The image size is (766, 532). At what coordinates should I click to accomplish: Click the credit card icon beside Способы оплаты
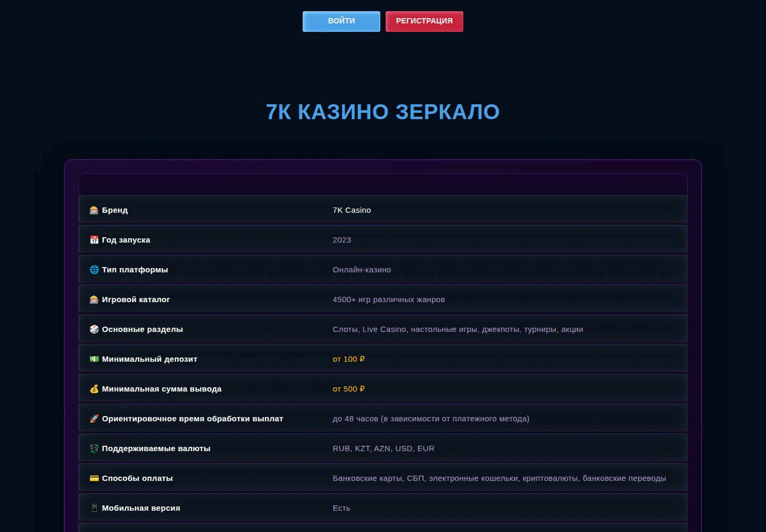94,478
